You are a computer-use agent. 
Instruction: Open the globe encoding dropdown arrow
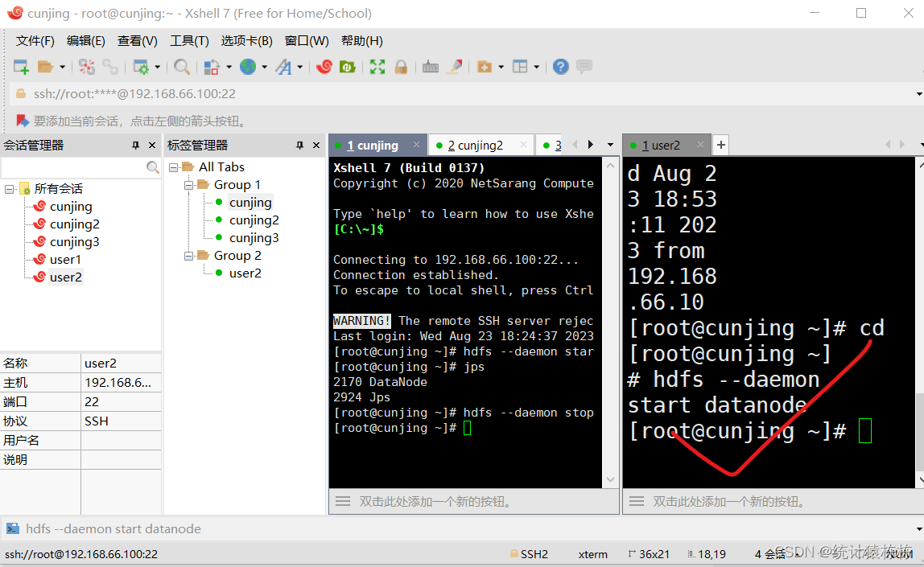click(264, 67)
